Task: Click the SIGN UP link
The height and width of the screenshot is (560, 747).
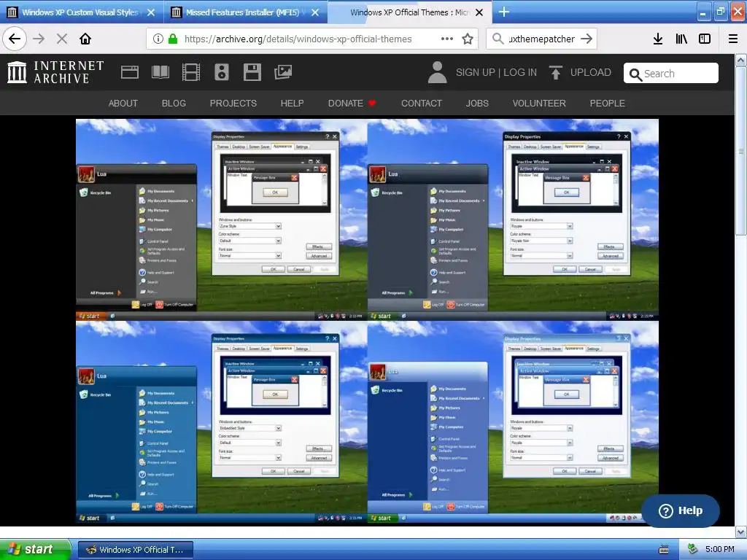Action: tap(475, 72)
